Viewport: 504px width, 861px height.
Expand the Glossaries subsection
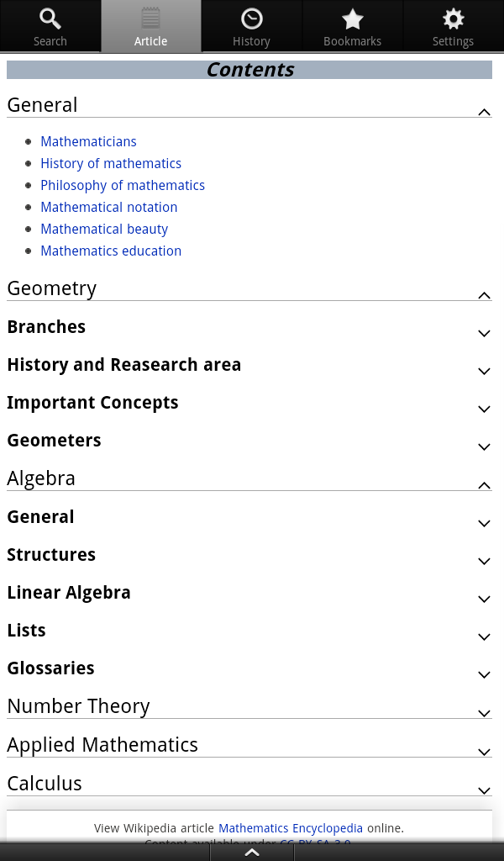[484, 674]
